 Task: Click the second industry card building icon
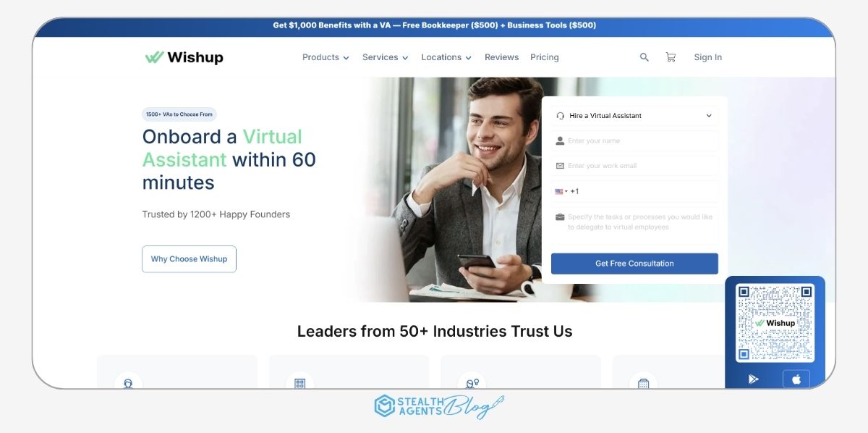pyautogui.click(x=299, y=383)
